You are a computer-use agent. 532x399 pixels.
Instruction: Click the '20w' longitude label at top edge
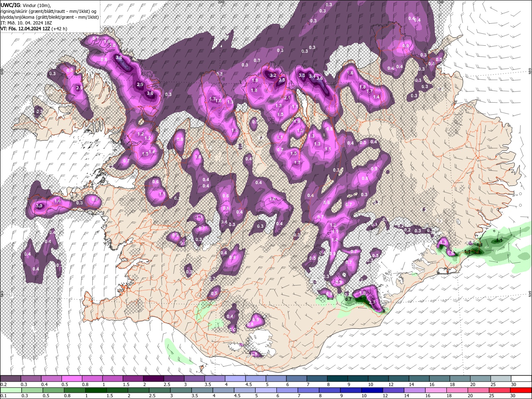tap(221, 2)
